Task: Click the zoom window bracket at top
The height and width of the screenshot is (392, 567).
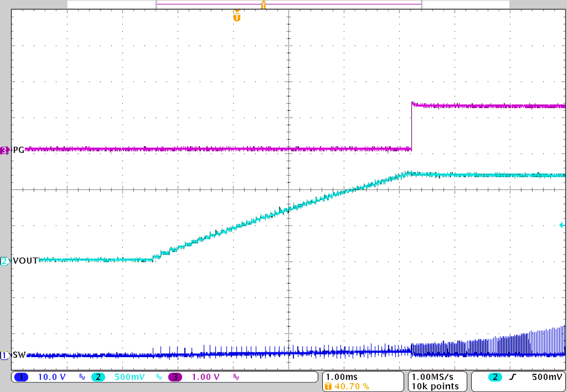Action: (x=289, y=4)
